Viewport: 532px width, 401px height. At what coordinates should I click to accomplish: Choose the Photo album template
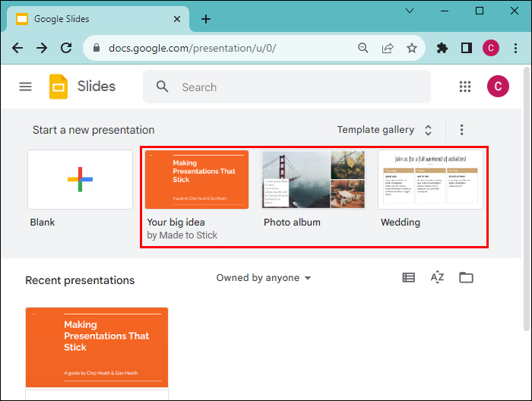click(313, 180)
